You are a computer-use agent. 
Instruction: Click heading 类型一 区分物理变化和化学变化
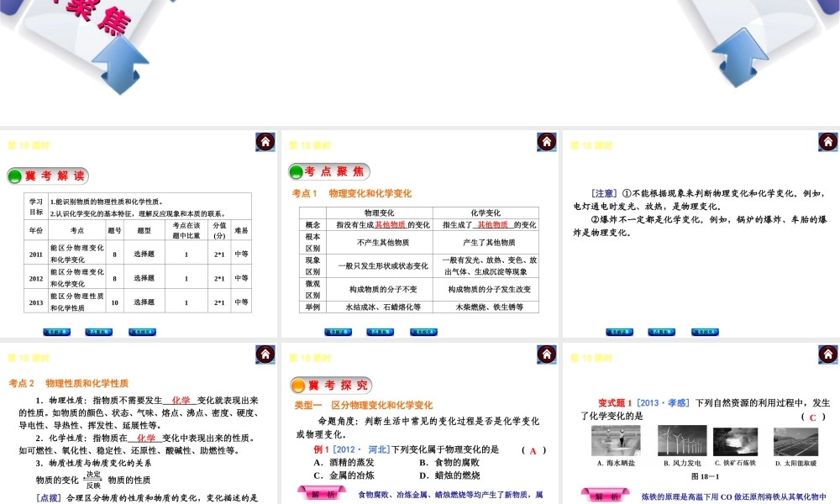364,405
